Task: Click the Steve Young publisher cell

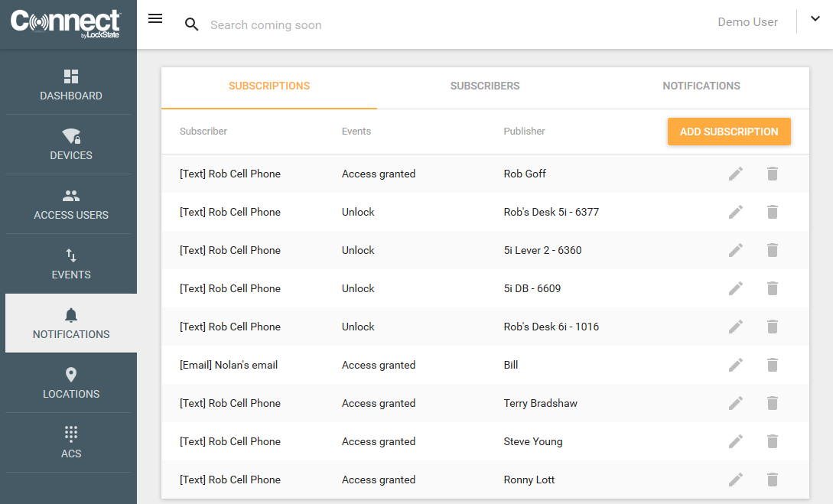Action: pyautogui.click(x=533, y=441)
